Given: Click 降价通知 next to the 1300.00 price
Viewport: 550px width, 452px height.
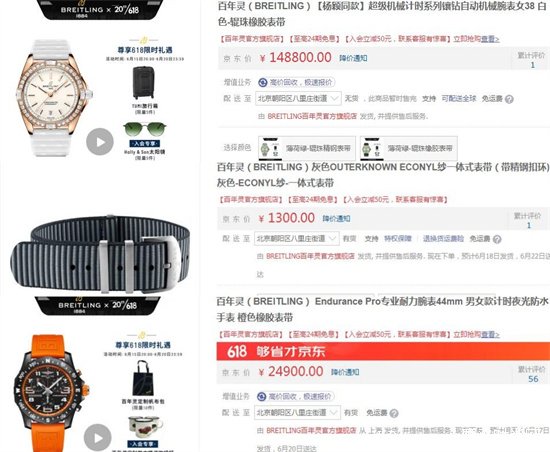Looking at the screenshot, I should [x=336, y=218].
